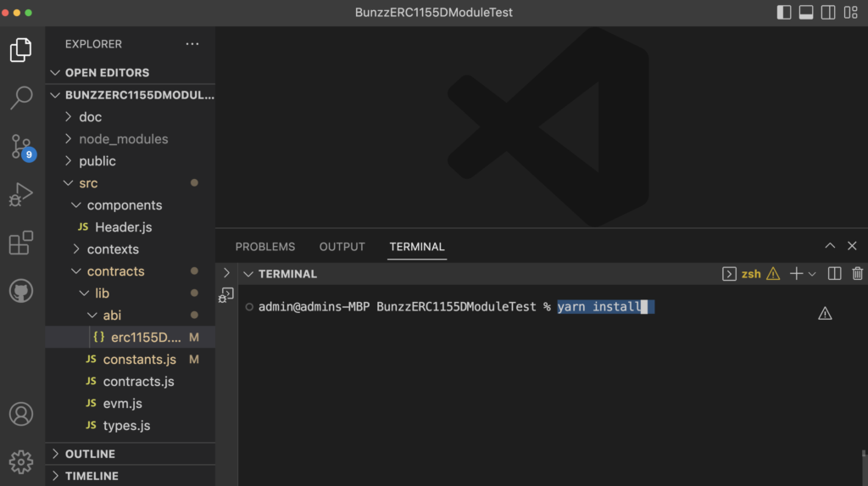Screen dimensions: 868x486
Task: Click warning triangle next to zsh
Action: pos(773,274)
